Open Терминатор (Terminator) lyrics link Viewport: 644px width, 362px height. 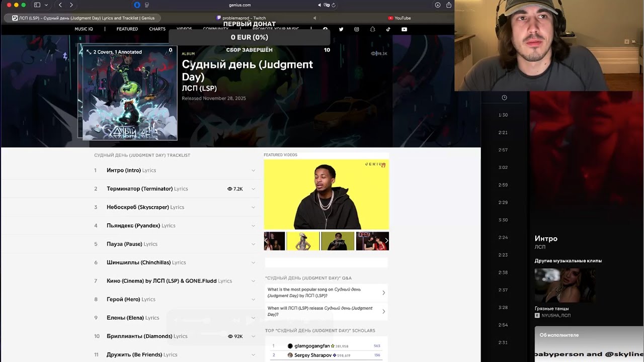[x=147, y=189]
